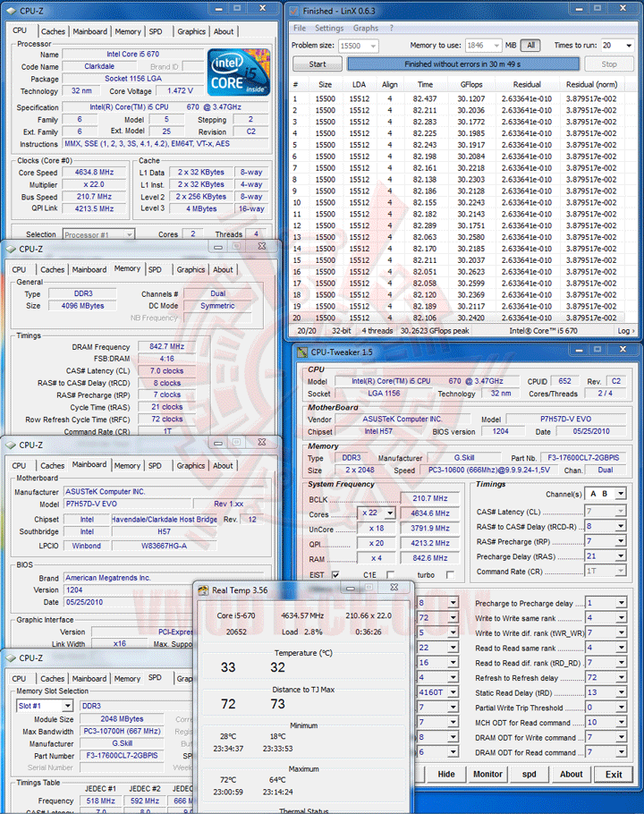Click the Core Speed value 4634.8 MHz
644x814 pixels.
click(94, 172)
